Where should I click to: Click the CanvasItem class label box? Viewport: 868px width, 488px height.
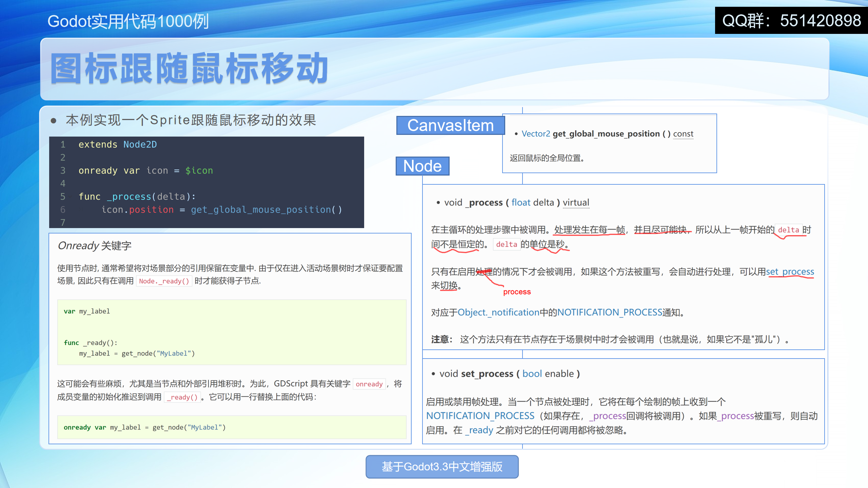(450, 125)
